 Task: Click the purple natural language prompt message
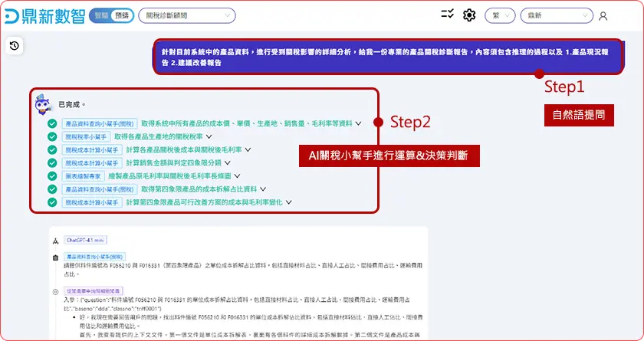pyautogui.click(x=387, y=57)
